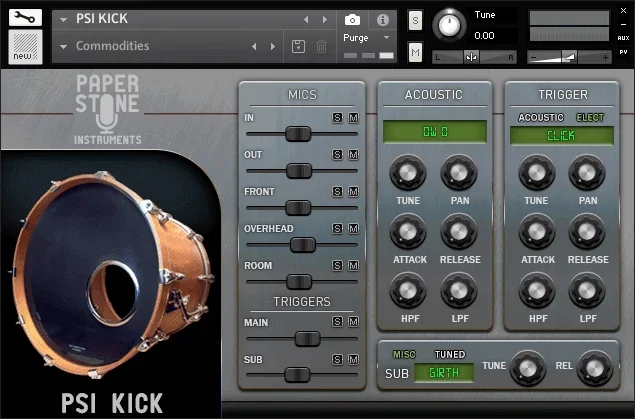Click the ACOUSTIC PAN knob
The height and width of the screenshot is (419, 635).
pyautogui.click(x=459, y=173)
